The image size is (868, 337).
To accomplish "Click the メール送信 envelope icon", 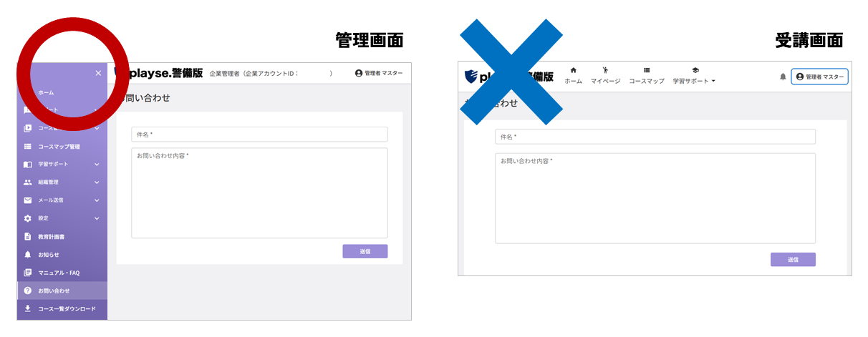I will [x=28, y=200].
